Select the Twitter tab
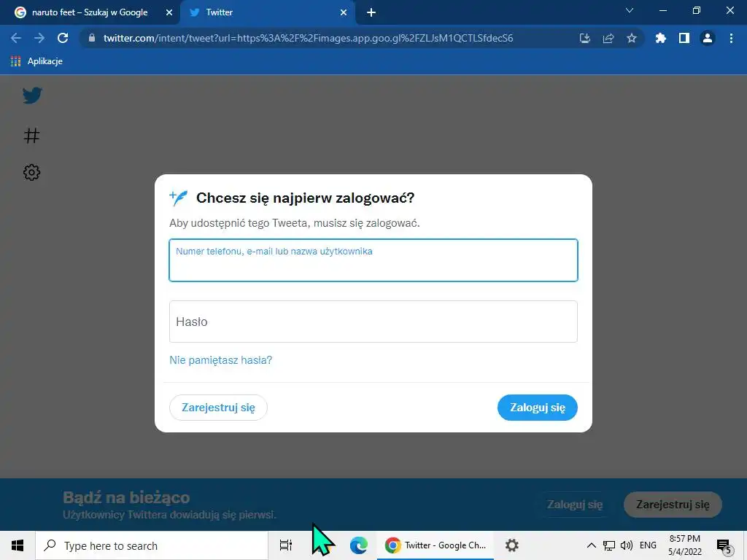This screenshot has width=747, height=560. [x=267, y=12]
